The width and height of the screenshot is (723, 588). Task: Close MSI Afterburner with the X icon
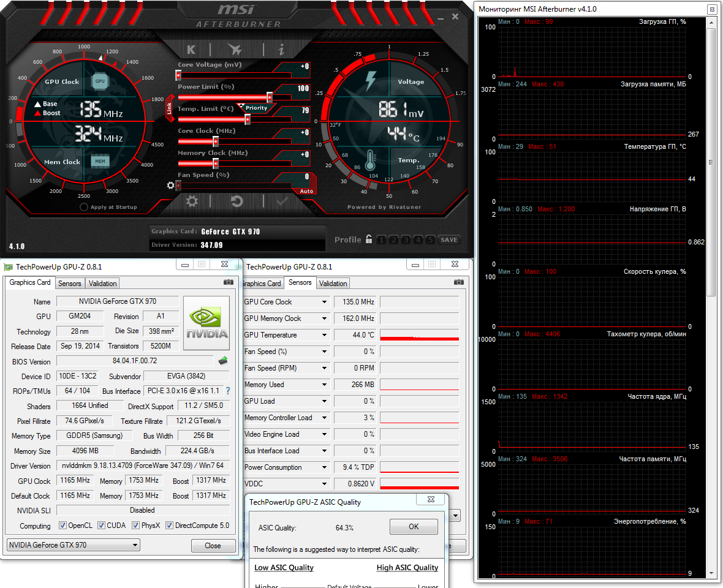[x=455, y=17]
